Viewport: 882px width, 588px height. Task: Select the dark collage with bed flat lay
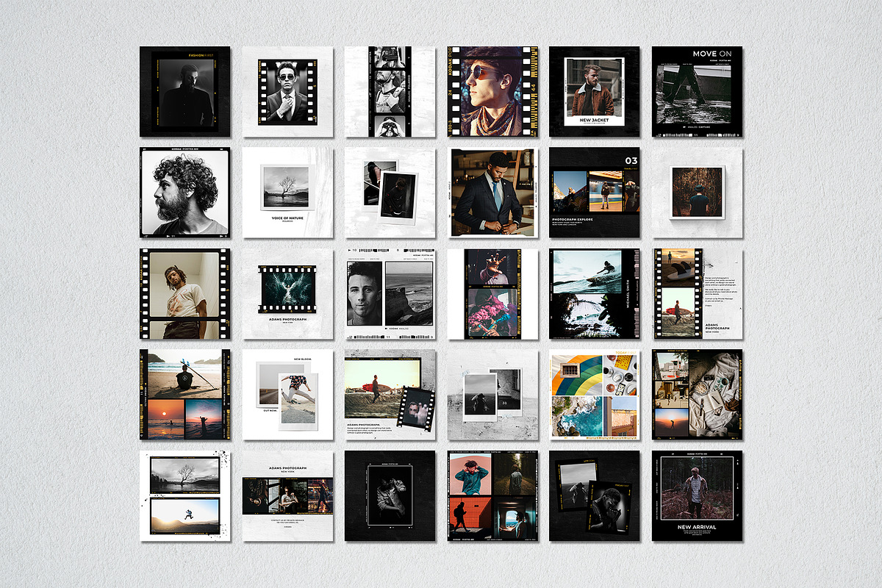pyautogui.click(x=697, y=395)
